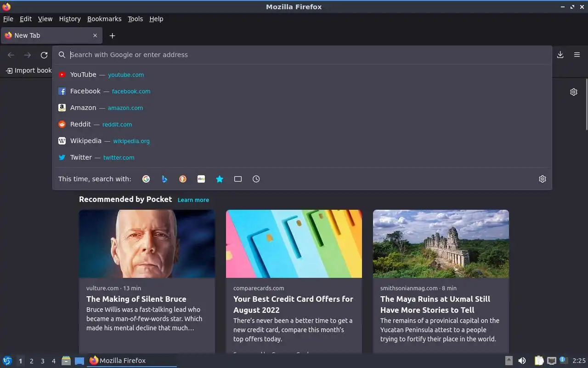
Task: Open the system start menu icon
Action: (x=7, y=361)
